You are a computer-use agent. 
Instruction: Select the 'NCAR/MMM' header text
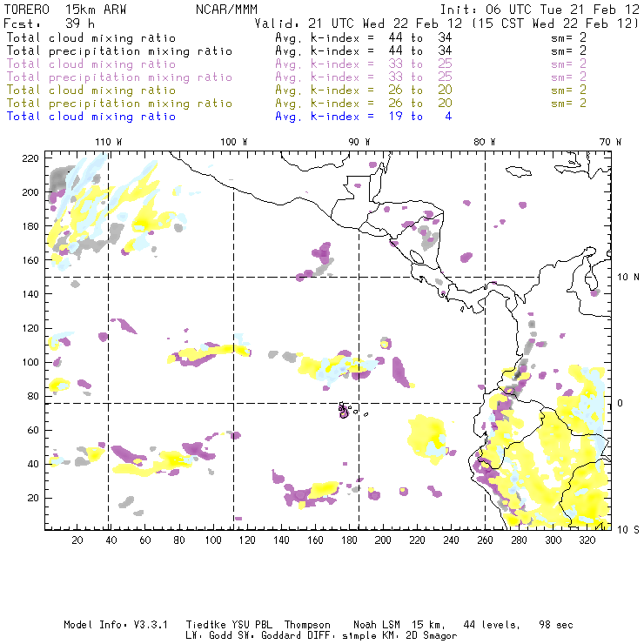(x=226, y=10)
